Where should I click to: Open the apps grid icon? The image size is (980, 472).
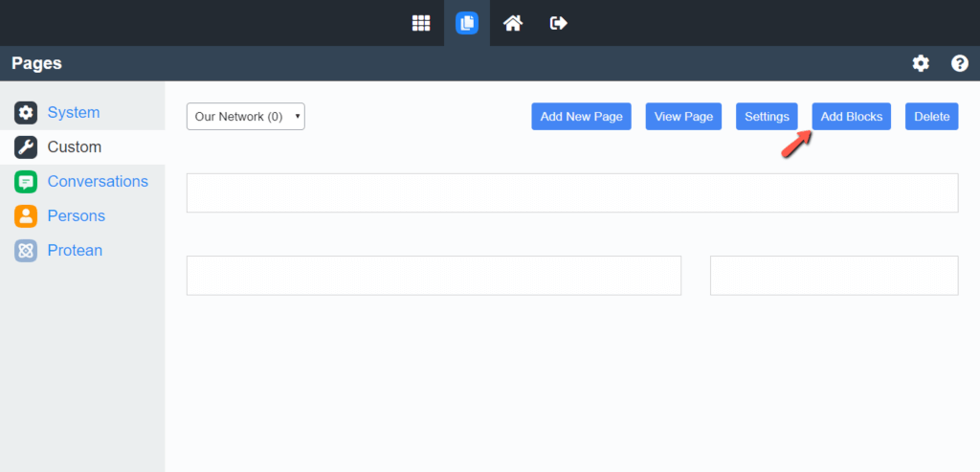(x=421, y=23)
